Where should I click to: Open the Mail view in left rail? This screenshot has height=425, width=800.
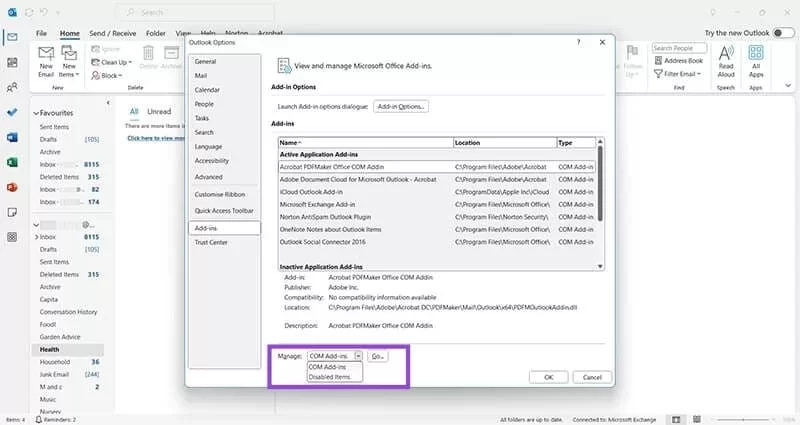point(12,37)
